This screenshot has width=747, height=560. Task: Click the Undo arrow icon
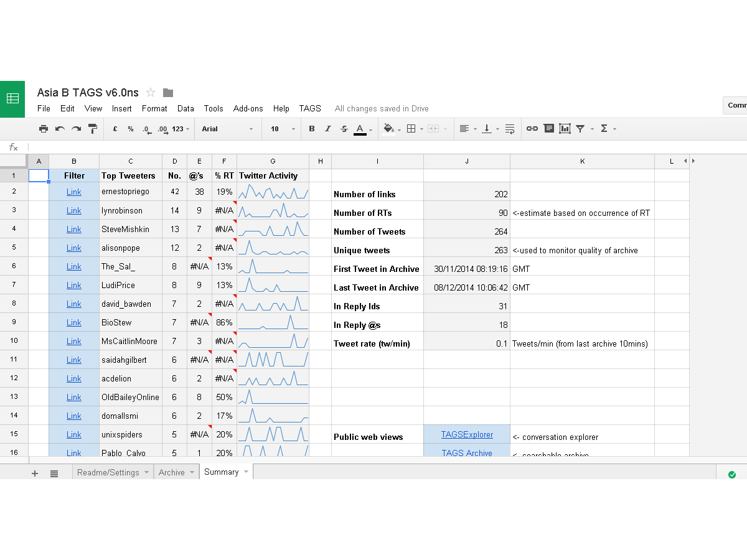[x=60, y=129]
